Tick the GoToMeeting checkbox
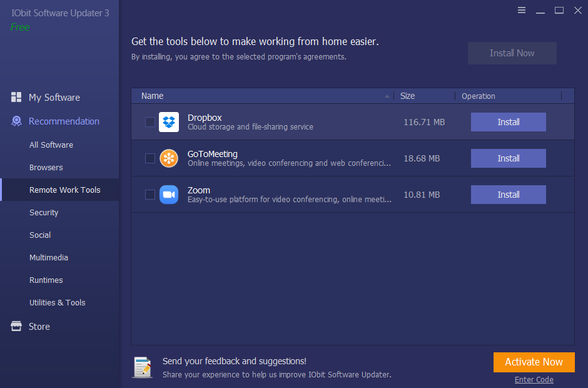This screenshot has height=388, width=588. 150,158
